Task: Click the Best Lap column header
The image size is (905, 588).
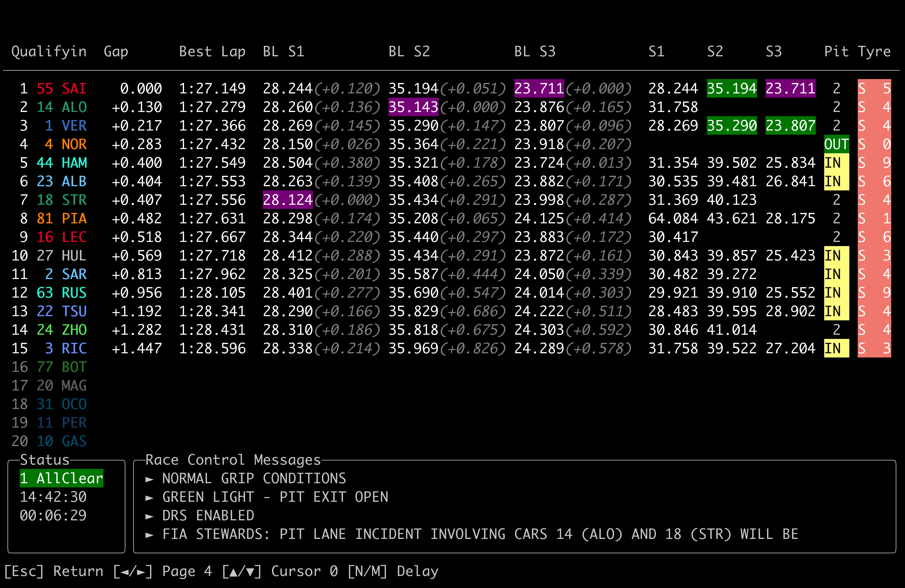Action: 212,51
